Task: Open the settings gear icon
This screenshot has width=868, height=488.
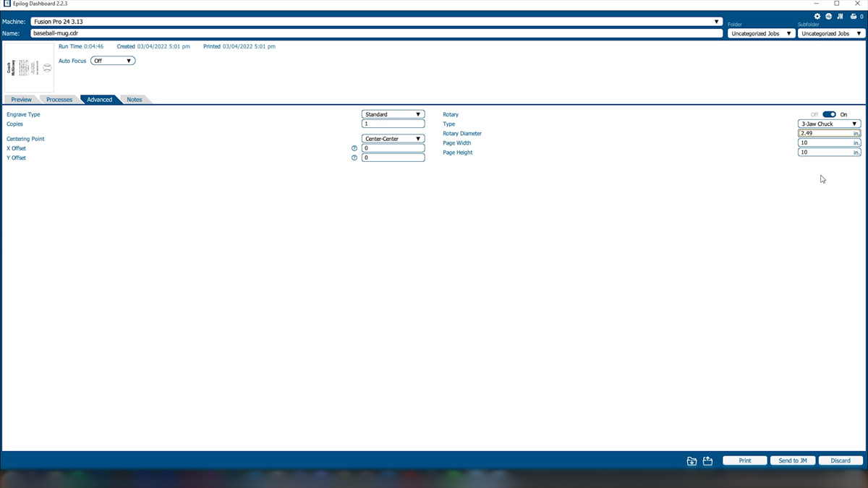Action: click(817, 16)
